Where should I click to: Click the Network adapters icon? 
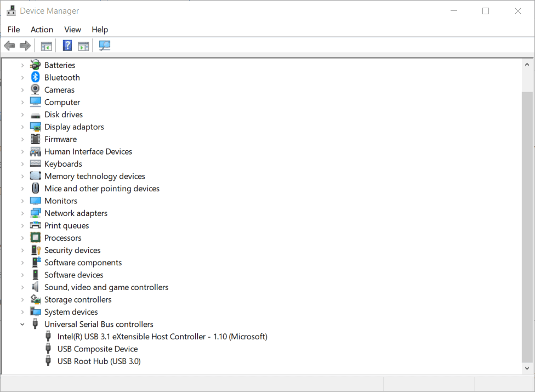coord(36,213)
